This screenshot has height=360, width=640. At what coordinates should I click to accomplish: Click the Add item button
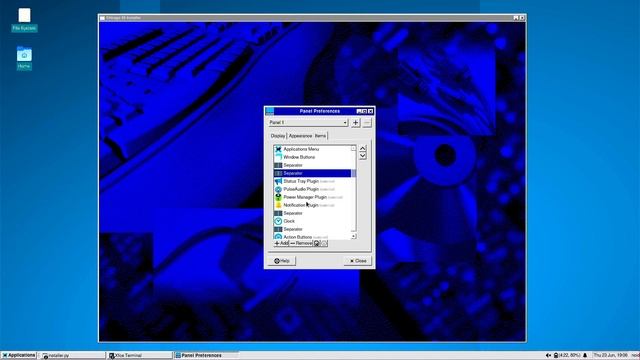[281, 243]
